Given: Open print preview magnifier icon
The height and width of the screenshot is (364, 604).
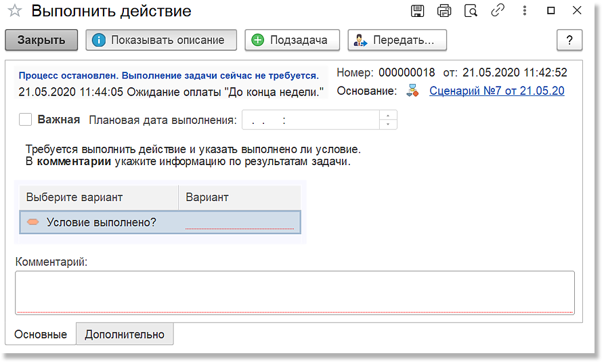Looking at the screenshot, I should coord(471,11).
